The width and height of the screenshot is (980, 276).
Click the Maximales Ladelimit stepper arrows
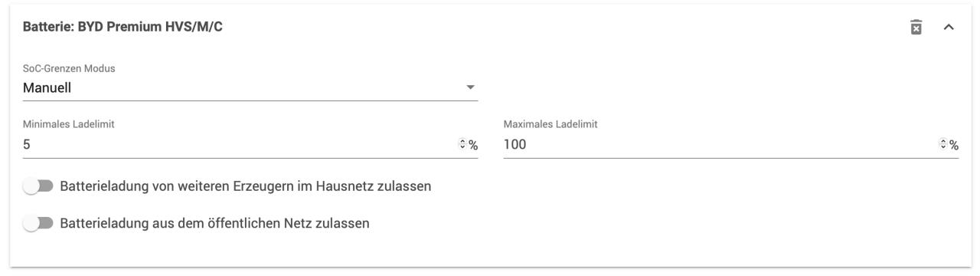942,145
